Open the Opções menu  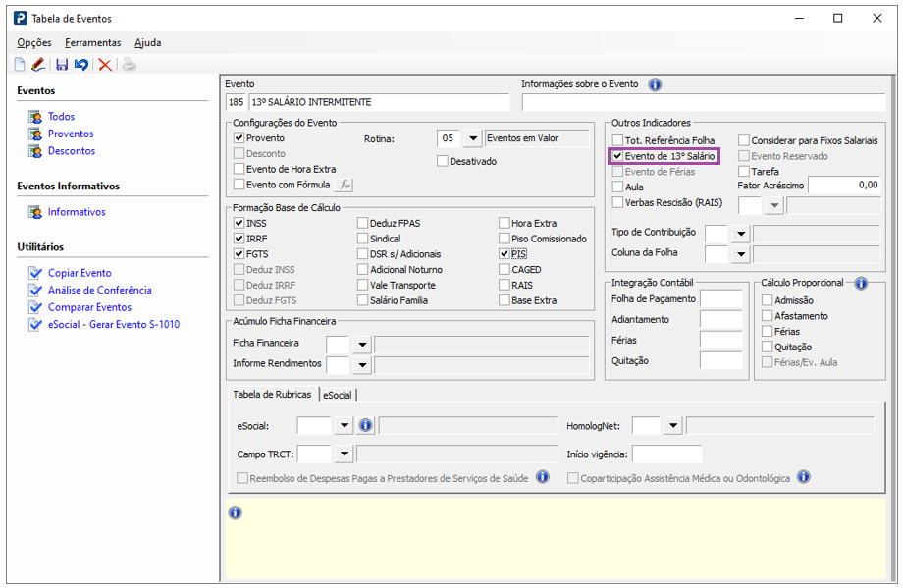tap(34, 42)
